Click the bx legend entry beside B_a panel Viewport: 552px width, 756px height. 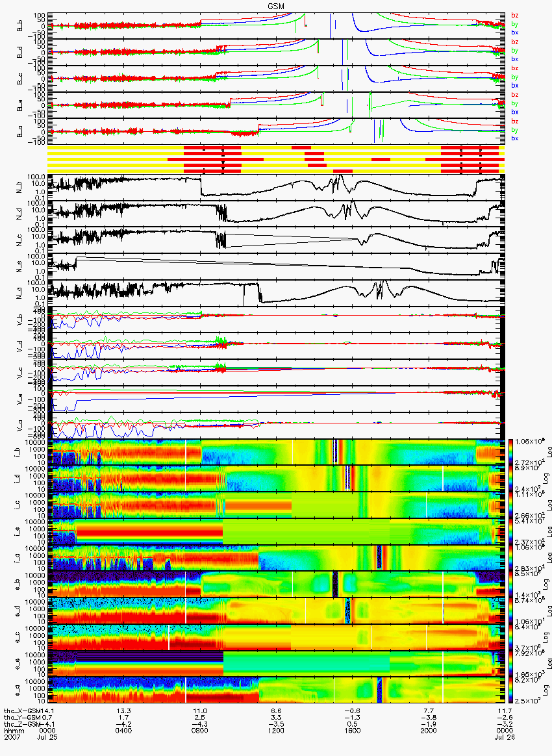point(515,138)
